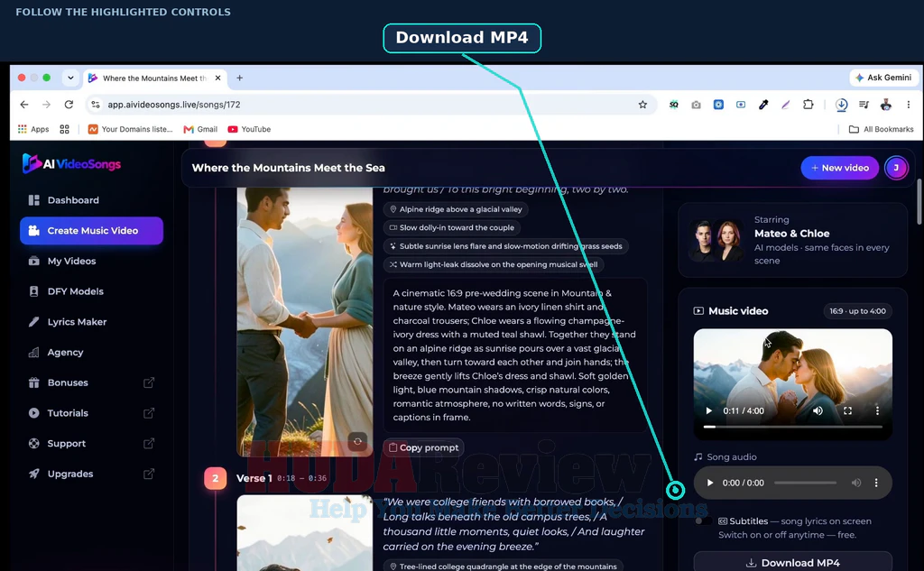The image size is (924, 571).
Task: Click the browser back arrow
Action: click(24, 105)
